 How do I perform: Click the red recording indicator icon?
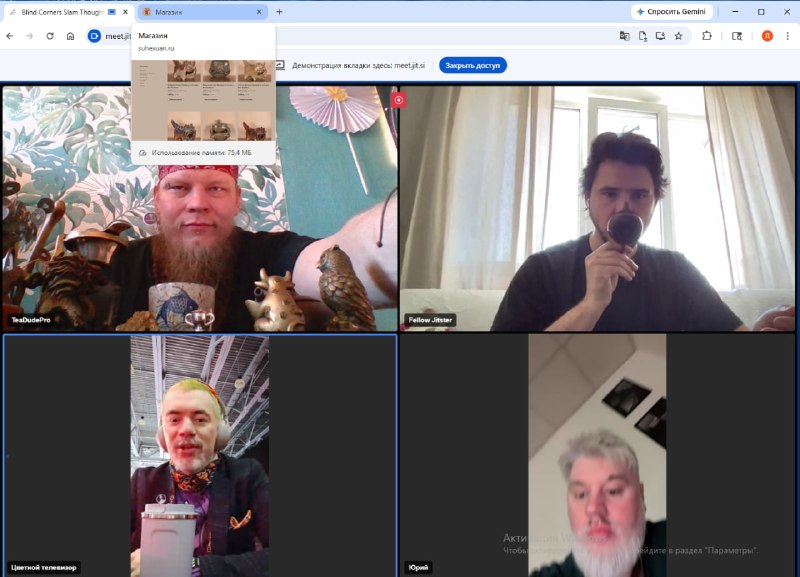click(x=398, y=100)
